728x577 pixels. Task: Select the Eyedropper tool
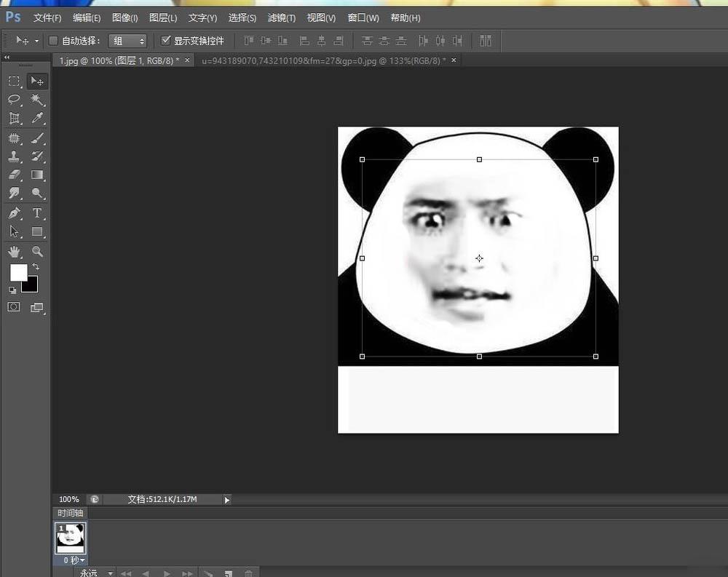click(37, 119)
